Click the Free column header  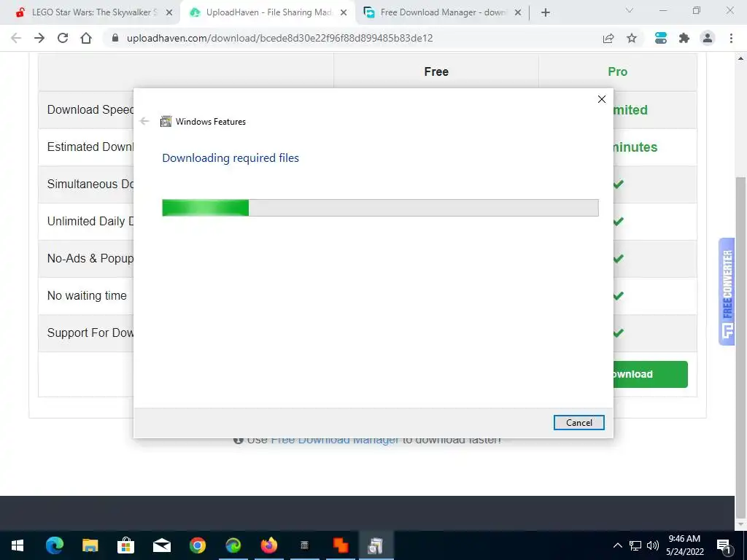coord(436,71)
